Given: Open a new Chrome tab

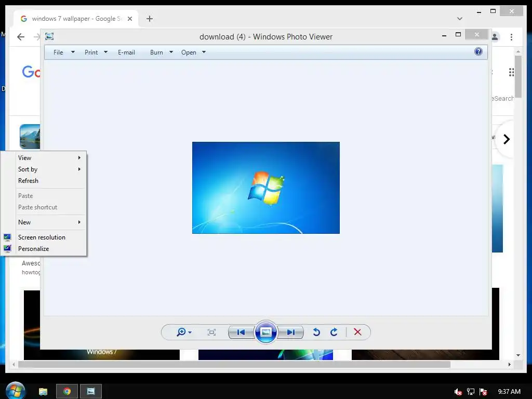Looking at the screenshot, I should point(150,19).
